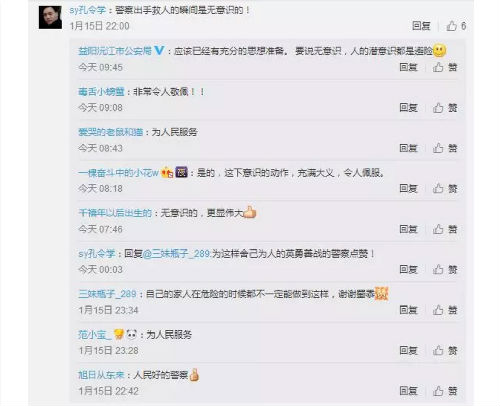Click thumbs-up on the 09:45 reply
The height and width of the screenshot is (406, 500).
tap(438, 67)
